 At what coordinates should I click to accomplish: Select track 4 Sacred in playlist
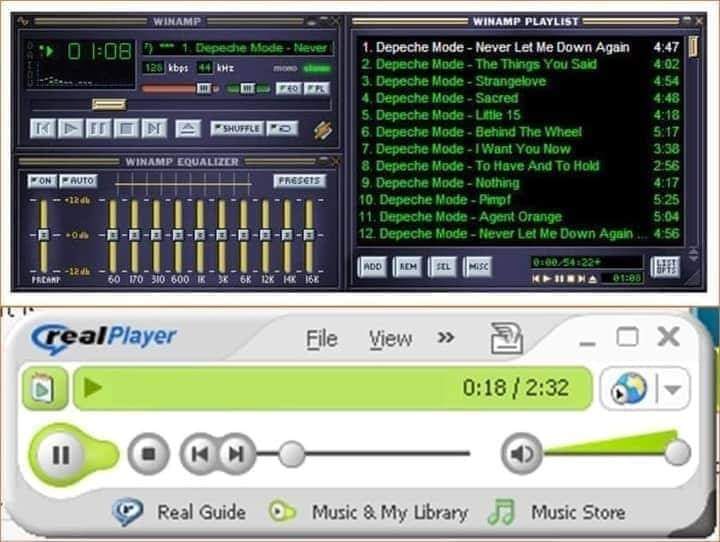tap(520, 98)
